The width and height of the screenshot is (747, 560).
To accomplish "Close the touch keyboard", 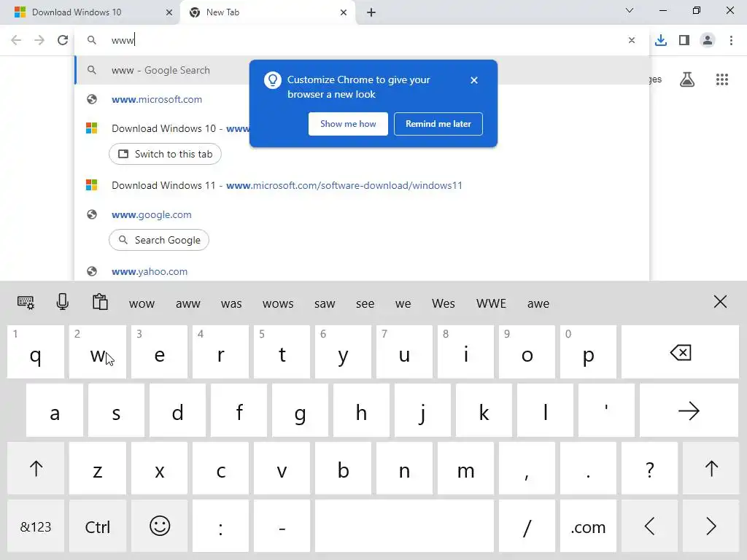I will coord(720,301).
